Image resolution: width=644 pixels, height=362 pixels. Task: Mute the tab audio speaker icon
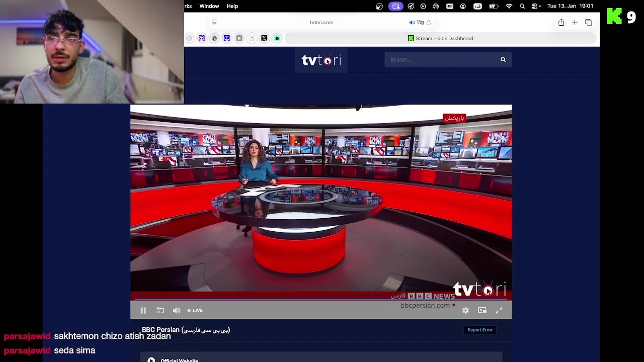[x=412, y=22]
